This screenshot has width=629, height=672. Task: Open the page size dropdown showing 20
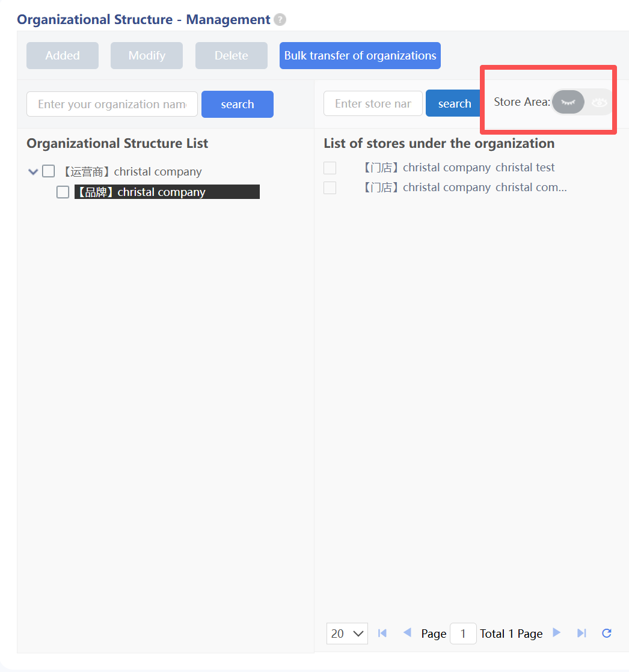click(x=347, y=634)
